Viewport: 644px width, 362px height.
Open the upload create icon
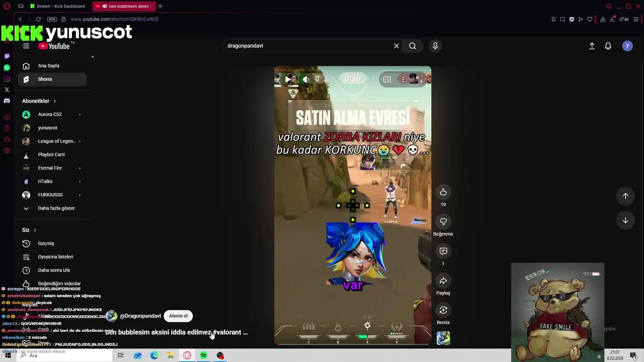(592, 46)
